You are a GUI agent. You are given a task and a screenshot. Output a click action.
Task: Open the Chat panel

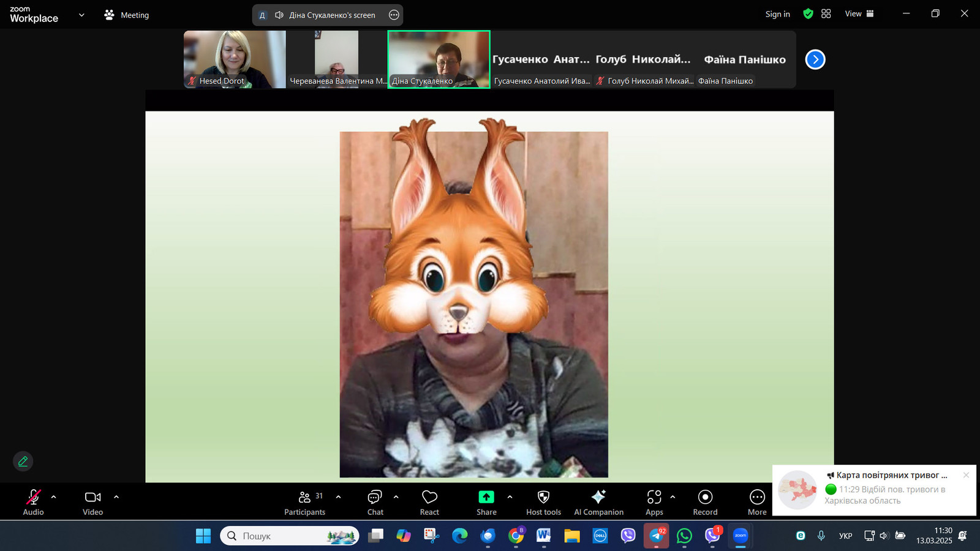(375, 503)
